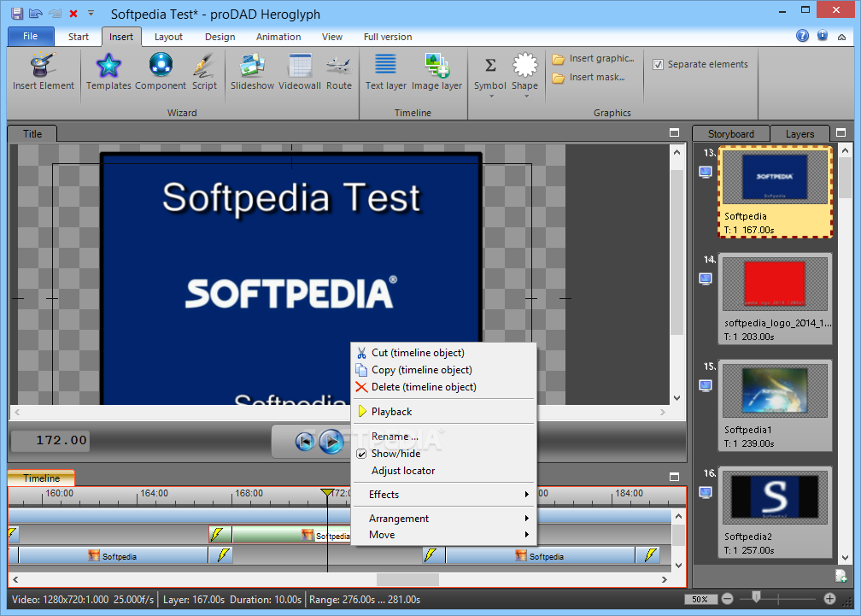Add an Image layer to the timeline
Image resolution: width=861 pixels, height=616 pixels.
click(x=436, y=71)
